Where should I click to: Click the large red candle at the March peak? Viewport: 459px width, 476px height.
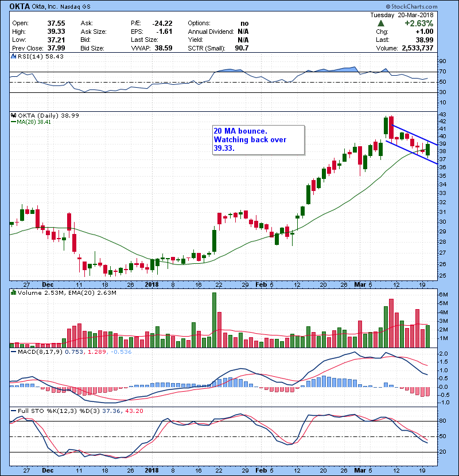(x=391, y=128)
